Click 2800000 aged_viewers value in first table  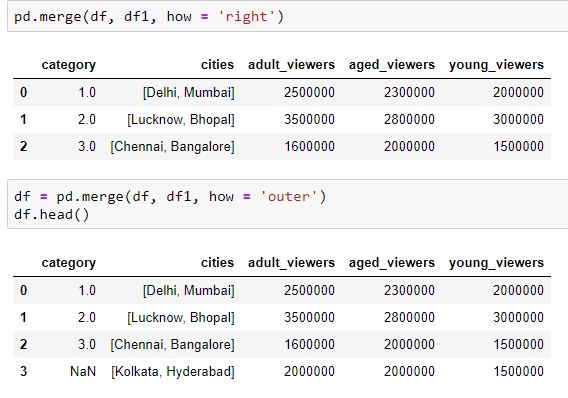pos(409,119)
